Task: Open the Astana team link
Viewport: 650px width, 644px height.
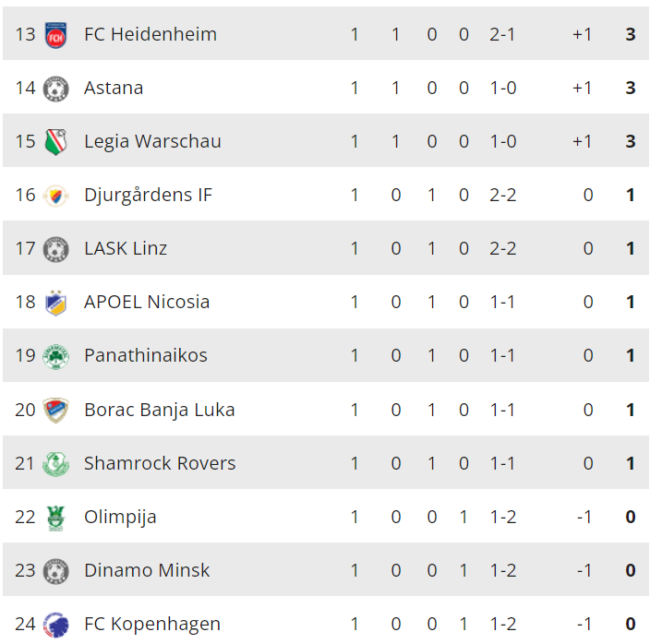Action: coord(114,88)
